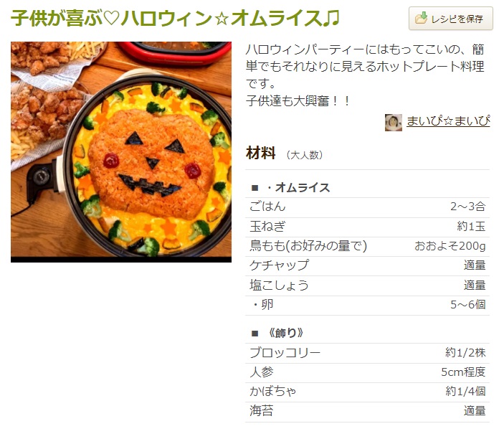Screen dimensions: 504x439
Task: Select the ごはん ingredient row
Action: pyautogui.click(x=367, y=207)
